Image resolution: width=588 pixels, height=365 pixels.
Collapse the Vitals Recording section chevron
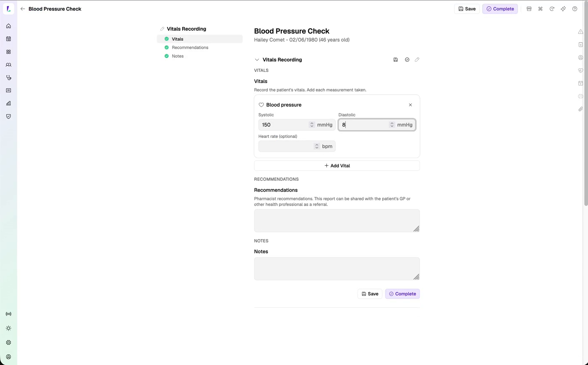tap(257, 60)
